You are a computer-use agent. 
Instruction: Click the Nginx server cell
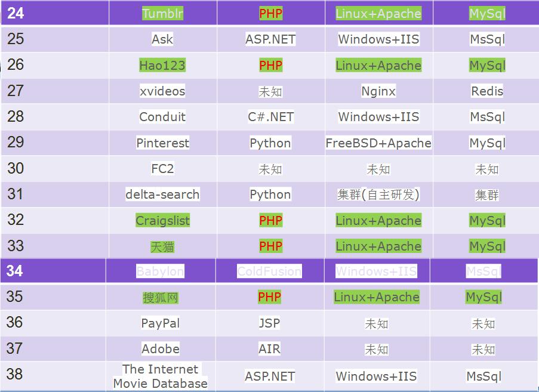[x=378, y=91]
